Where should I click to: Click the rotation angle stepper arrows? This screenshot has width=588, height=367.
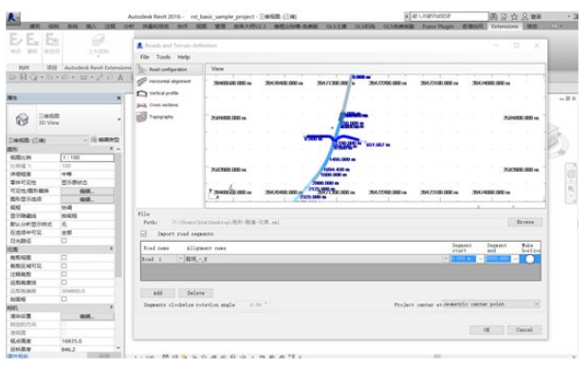[x=266, y=304]
